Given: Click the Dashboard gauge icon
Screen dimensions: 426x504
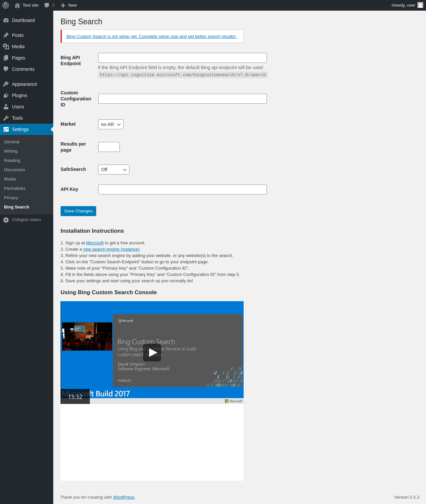Looking at the screenshot, I should coord(6,20).
